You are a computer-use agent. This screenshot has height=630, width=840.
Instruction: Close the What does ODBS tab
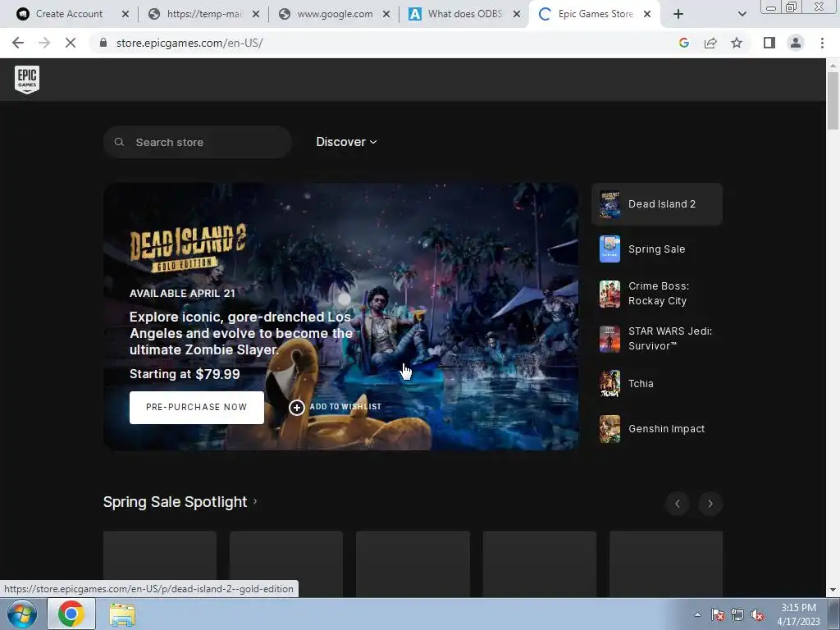(x=517, y=14)
